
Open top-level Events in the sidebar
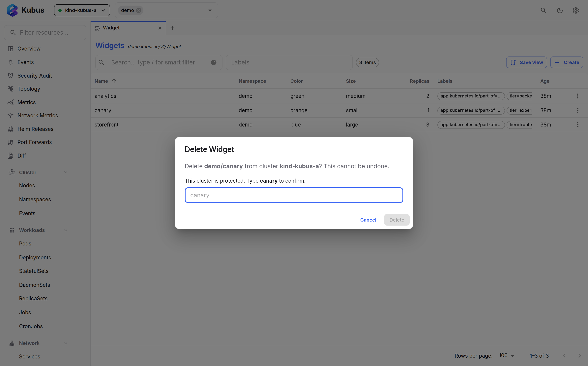coord(26,62)
